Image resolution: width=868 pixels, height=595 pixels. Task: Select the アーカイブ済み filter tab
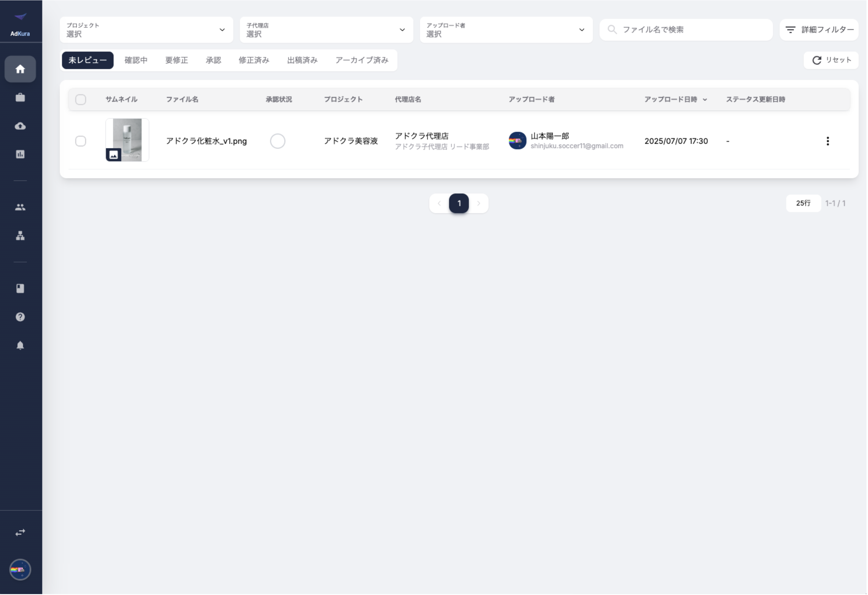[x=361, y=60]
